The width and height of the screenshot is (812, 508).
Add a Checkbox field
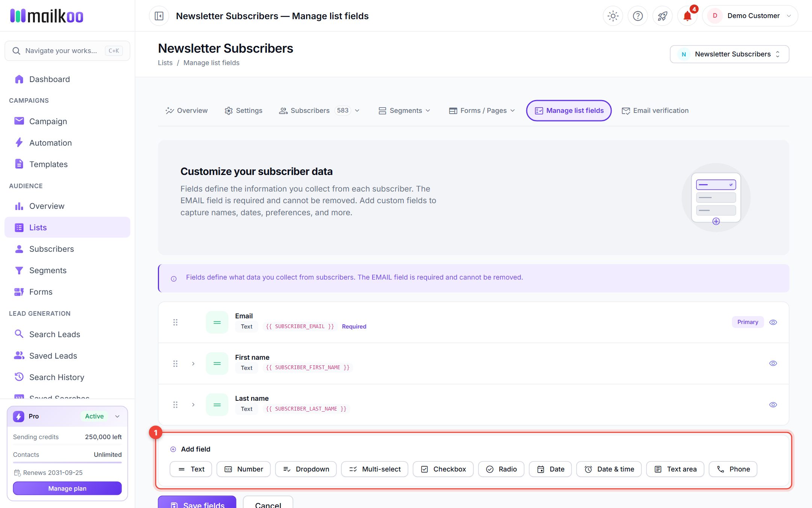point(443,469)
